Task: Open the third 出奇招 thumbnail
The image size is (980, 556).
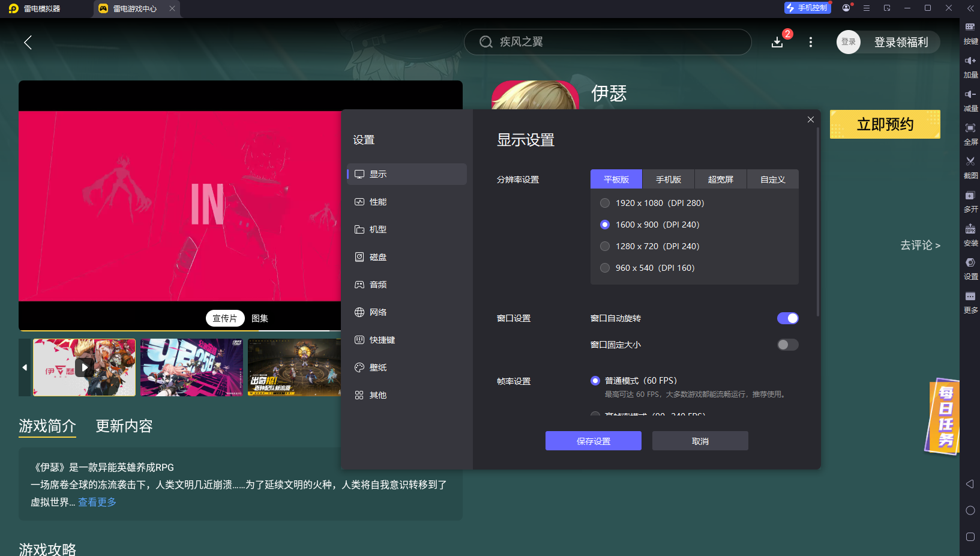Action: click(x=294, y=367)
